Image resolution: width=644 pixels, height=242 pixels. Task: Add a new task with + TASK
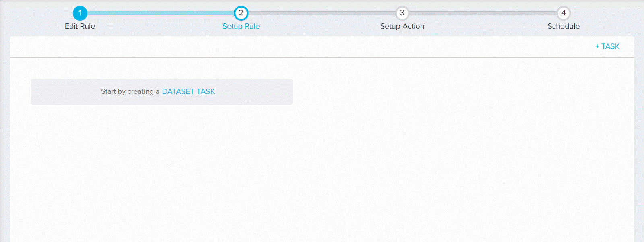607,47
